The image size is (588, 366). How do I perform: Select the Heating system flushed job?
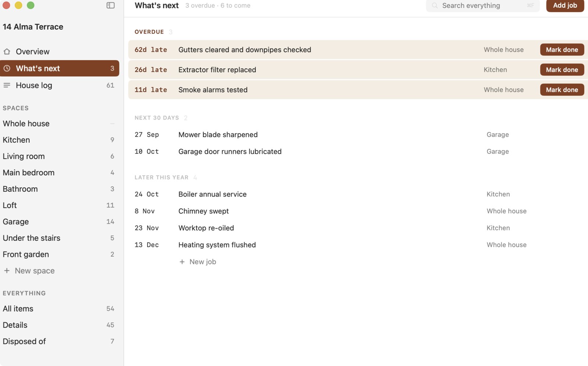[358, 245]
